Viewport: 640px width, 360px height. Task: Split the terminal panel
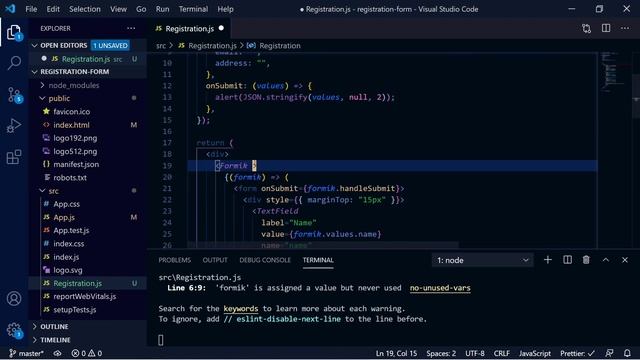point(567,260)
